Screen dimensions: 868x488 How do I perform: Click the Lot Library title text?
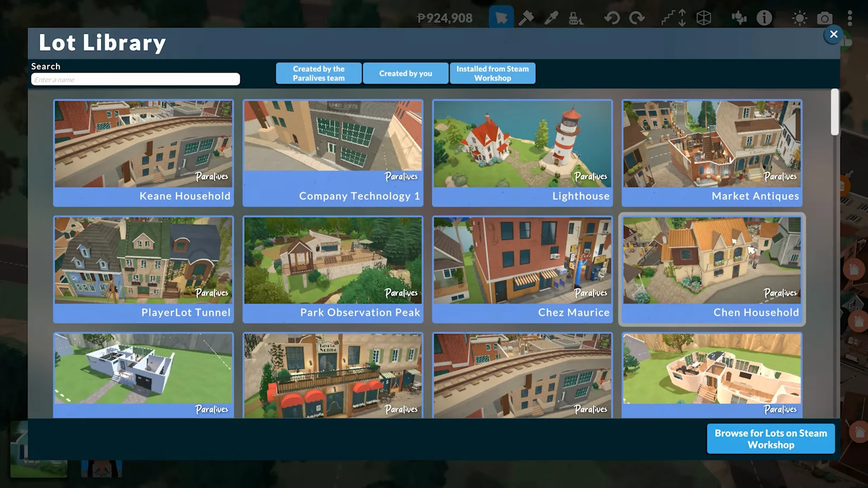tap(102, 43)
